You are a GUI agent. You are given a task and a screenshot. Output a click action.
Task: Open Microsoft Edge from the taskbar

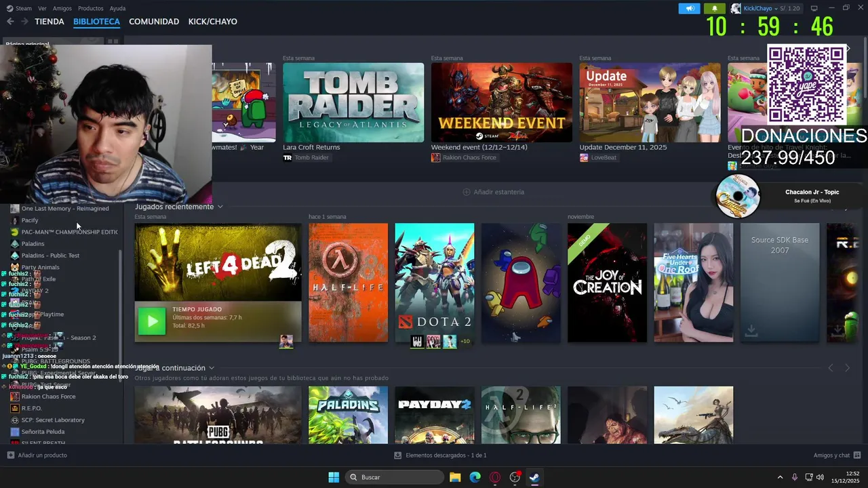[x=475, y=477]
